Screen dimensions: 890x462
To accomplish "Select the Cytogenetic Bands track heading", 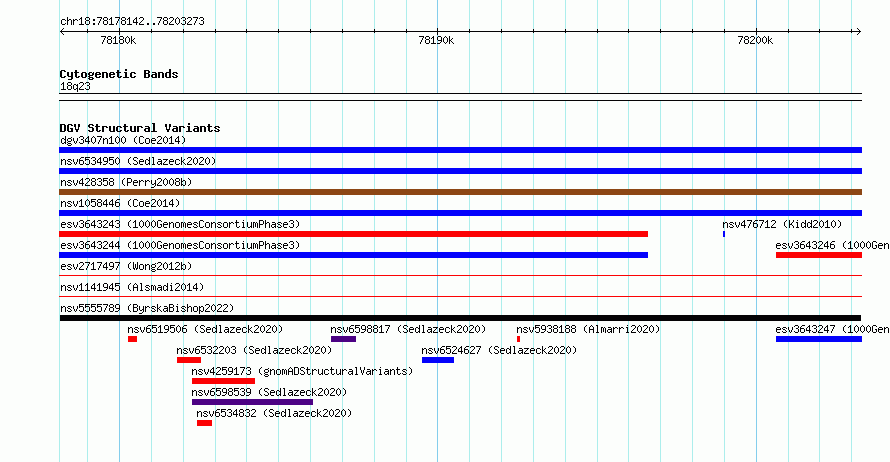I will (x=119, y=74).
